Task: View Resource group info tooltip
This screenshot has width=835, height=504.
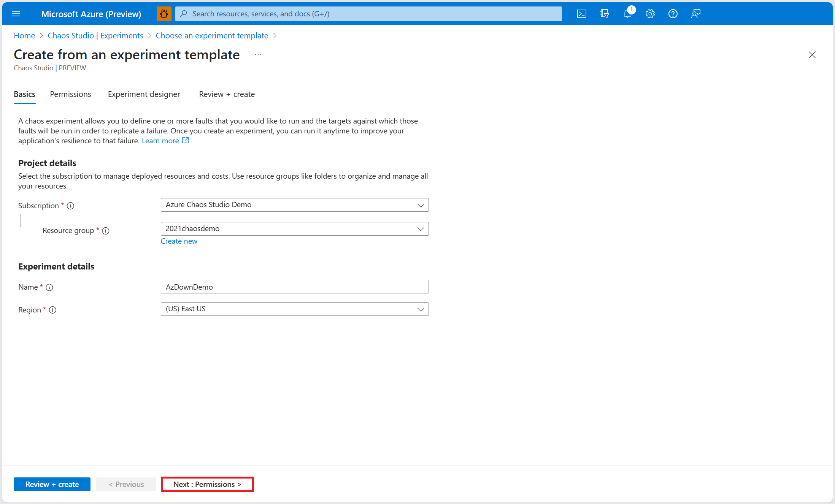Action: [106, 231]
